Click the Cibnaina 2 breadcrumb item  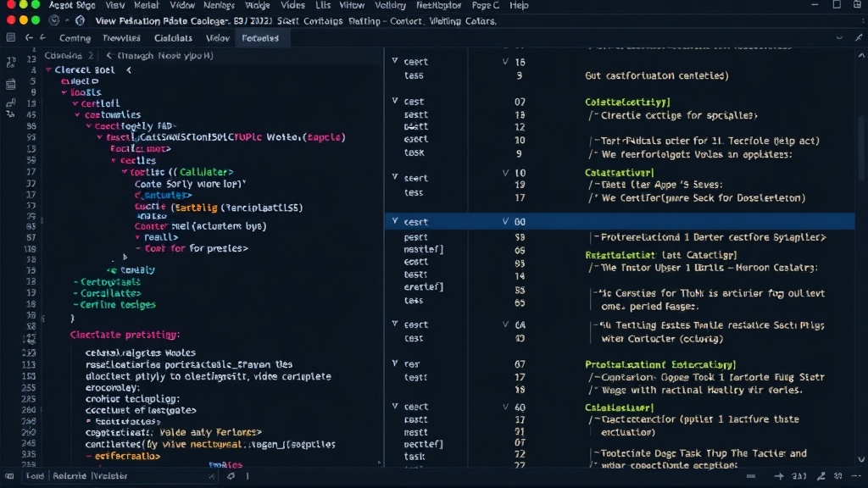coord(69,55)
